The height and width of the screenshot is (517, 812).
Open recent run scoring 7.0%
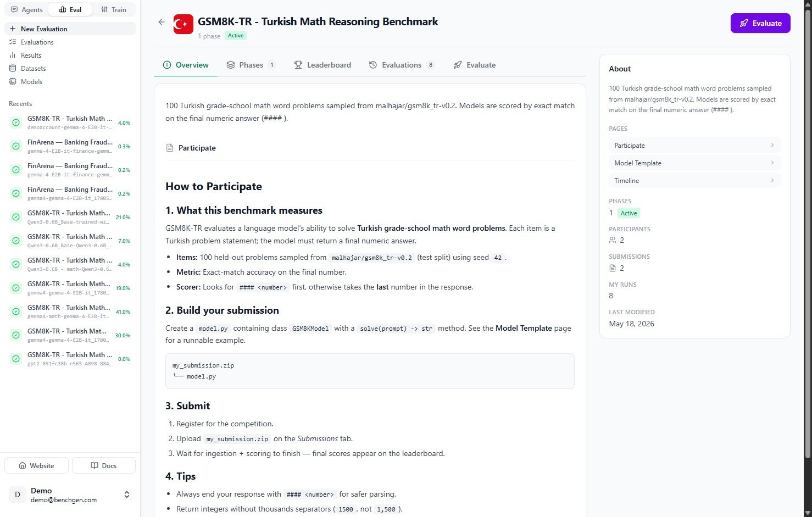(x=70, y=241)
